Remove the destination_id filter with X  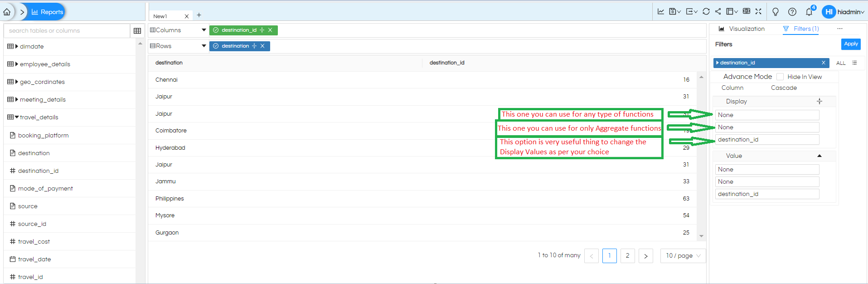(824, 63)
